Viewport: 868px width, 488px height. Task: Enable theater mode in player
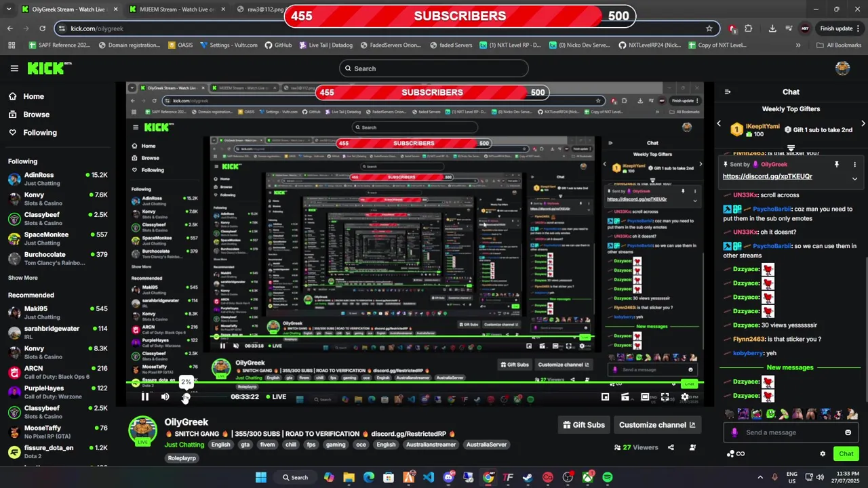(645, 397)
